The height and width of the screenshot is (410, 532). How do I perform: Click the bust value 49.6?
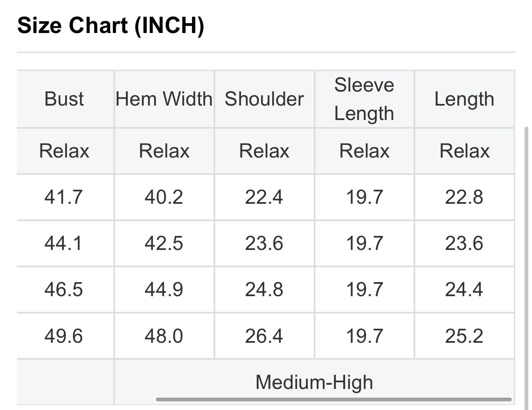tap(64, 336)
